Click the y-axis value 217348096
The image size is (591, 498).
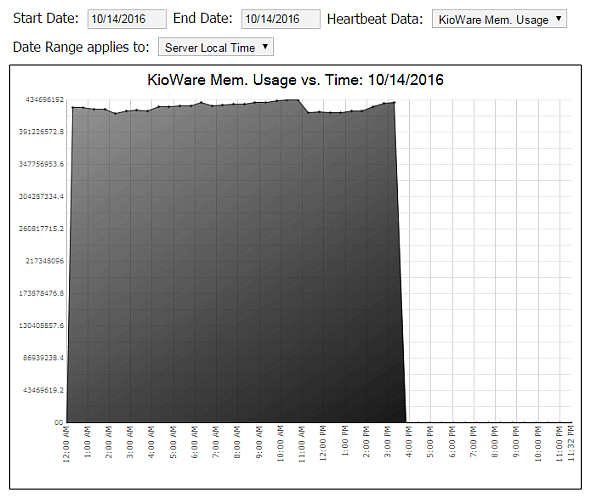pos(45,261)
